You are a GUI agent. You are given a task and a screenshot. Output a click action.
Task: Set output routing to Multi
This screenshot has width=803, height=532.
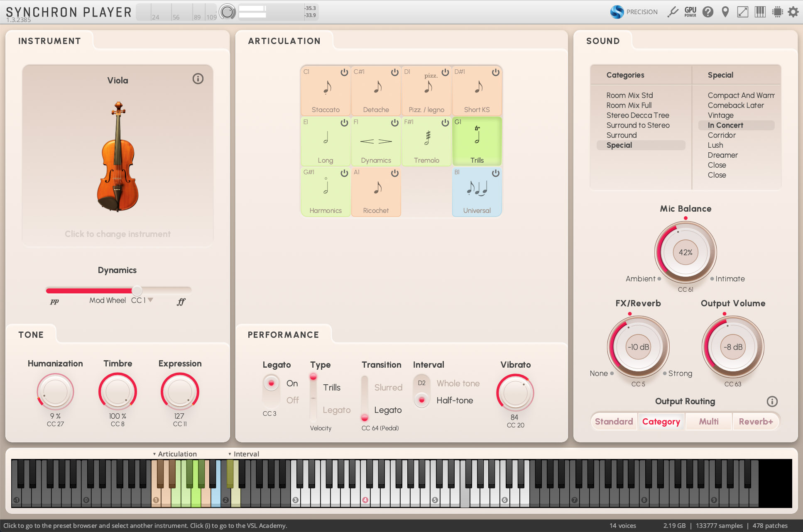[709, 422]
